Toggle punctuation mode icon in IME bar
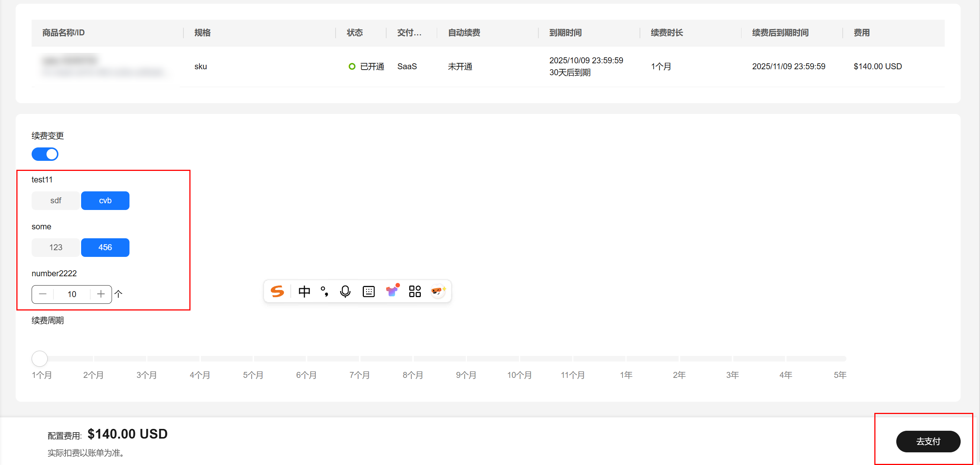980x465 pixels. pos(324,292)
